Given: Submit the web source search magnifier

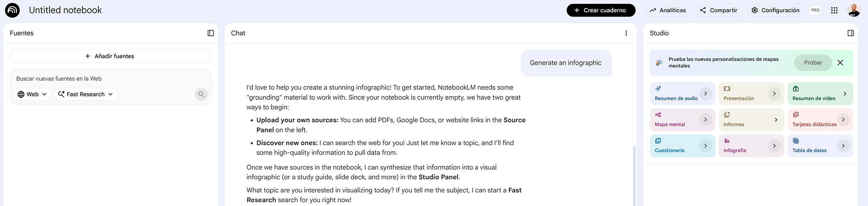Looking at the screenshot, I should click(x=201, y=94).
